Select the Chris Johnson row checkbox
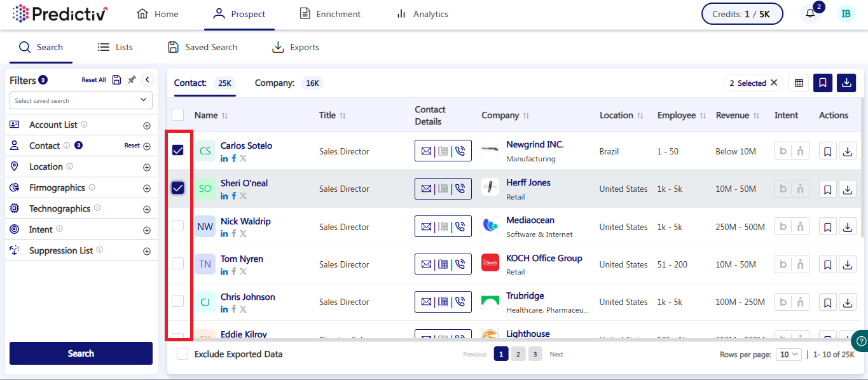The width and height of the screenshot is (868, 380). 178,301
